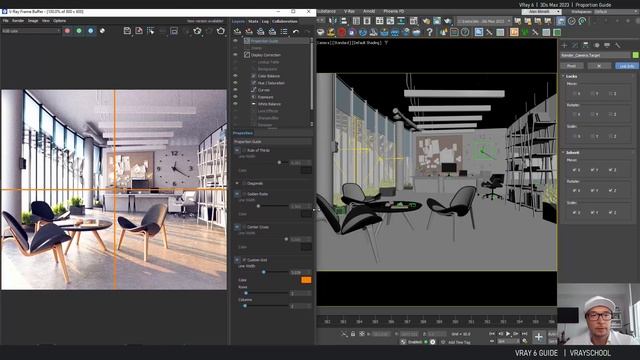The height and width of the screenshot is (360, 640).
Task: Save the current VFB image
Action: [x=127, y=31]
